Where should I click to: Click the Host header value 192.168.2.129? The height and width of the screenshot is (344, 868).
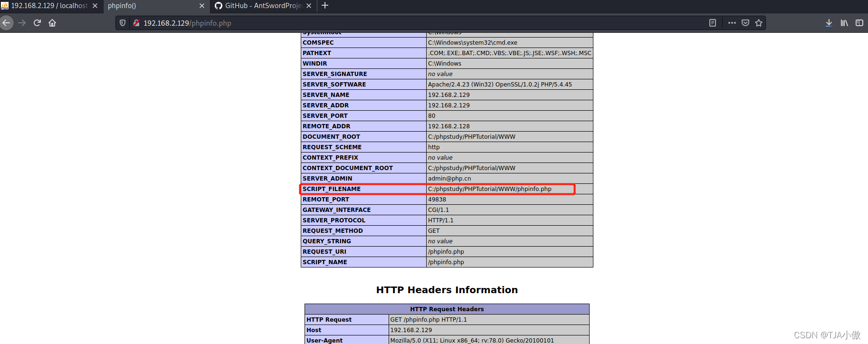pos(411,330)
